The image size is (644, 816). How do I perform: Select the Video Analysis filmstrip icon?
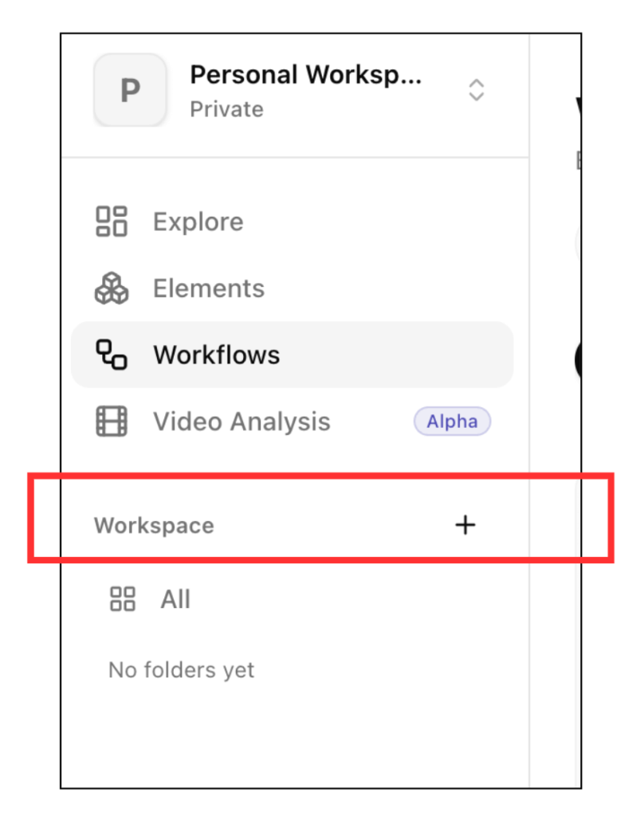111,422
